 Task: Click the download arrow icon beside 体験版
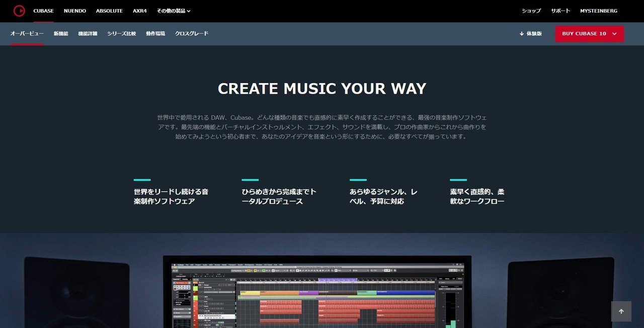point(521,33)
